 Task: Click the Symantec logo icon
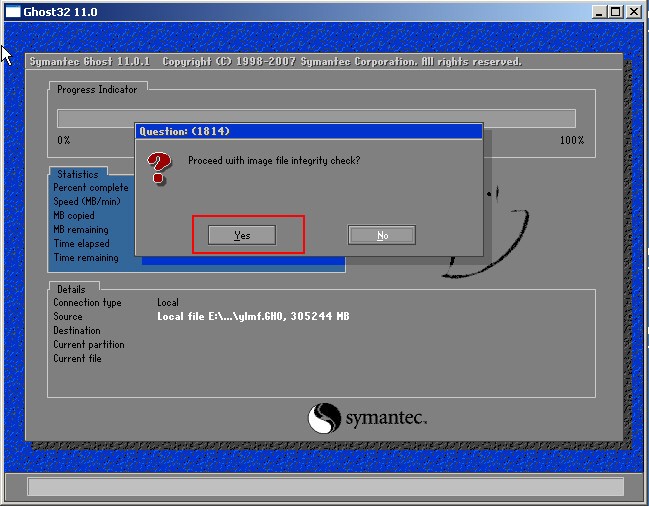pos(324,418)
